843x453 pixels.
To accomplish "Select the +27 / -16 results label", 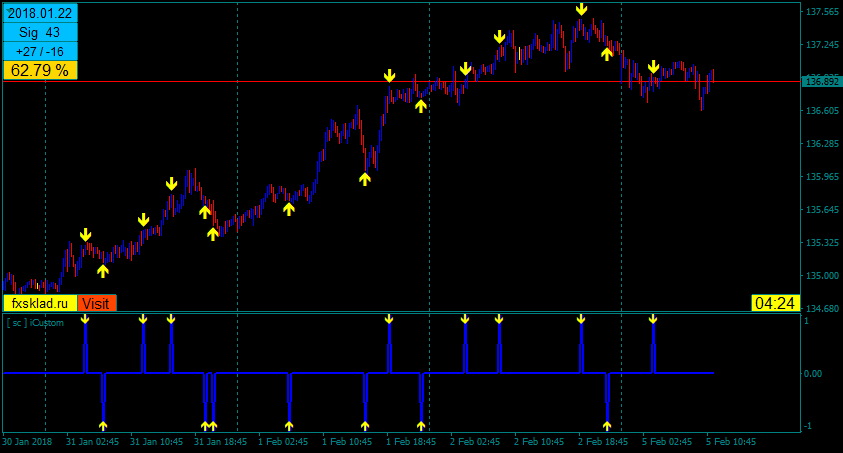I will 40,52.
